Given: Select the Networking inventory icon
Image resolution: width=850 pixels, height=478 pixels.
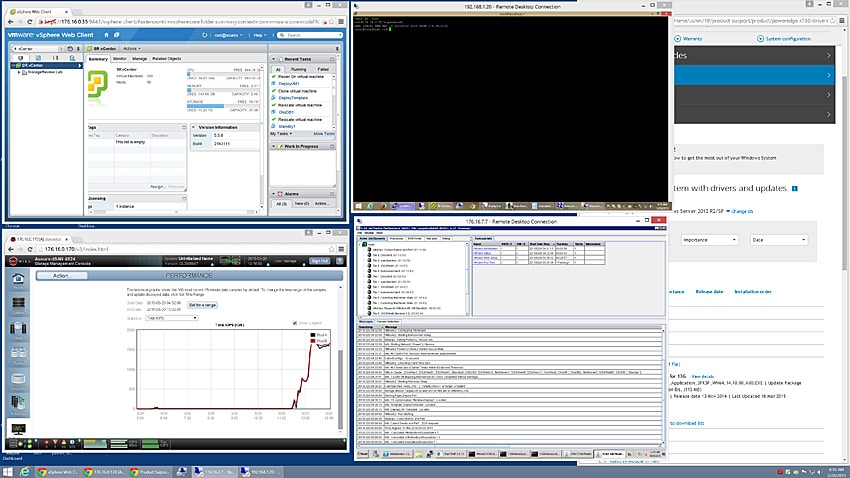Looking at the screenshot, I should [x=72, y=57].
